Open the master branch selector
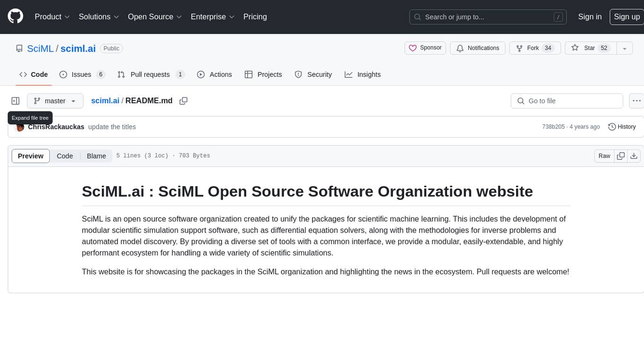644x362 pixels. click(55, 101)
